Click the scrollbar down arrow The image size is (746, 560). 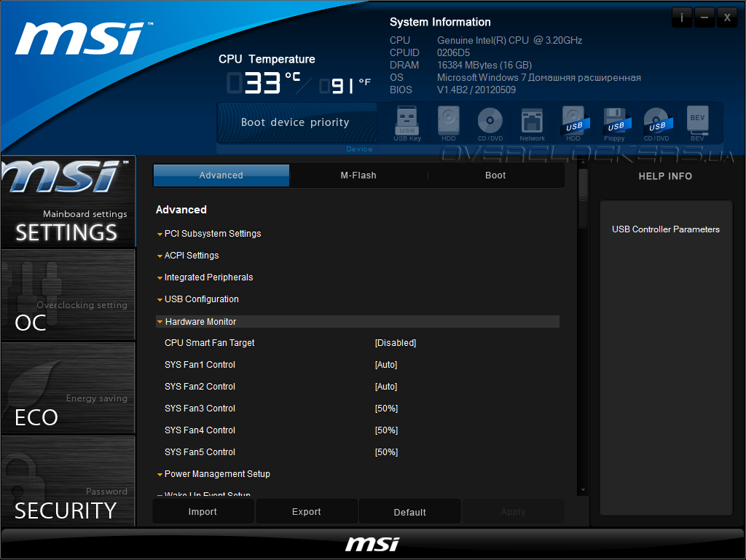583,489
